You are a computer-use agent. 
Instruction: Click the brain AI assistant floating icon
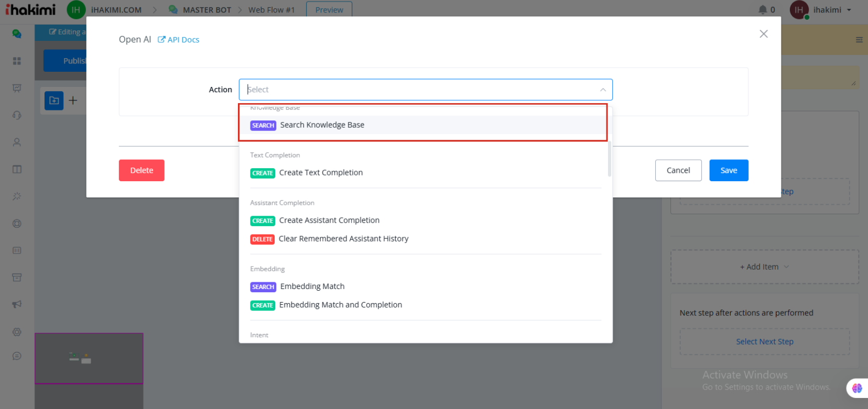point(857,388)
